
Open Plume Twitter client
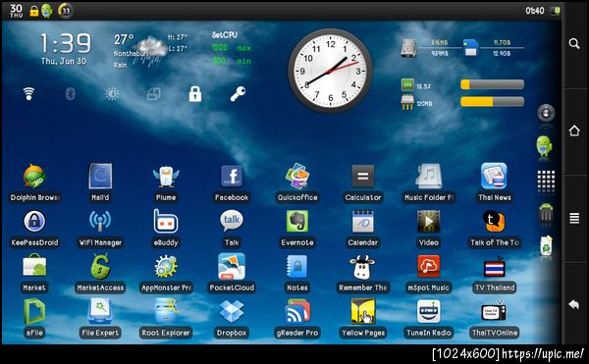click(166, 177)
